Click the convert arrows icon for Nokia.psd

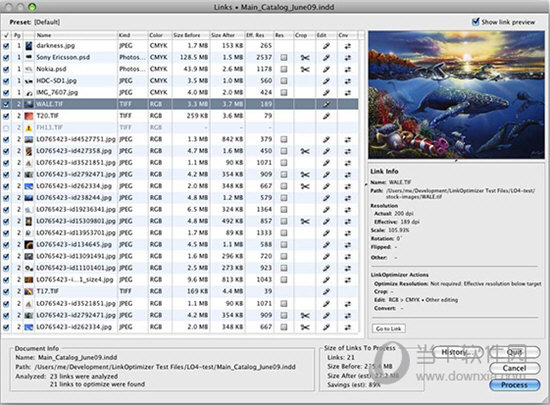tap(347, 69)
